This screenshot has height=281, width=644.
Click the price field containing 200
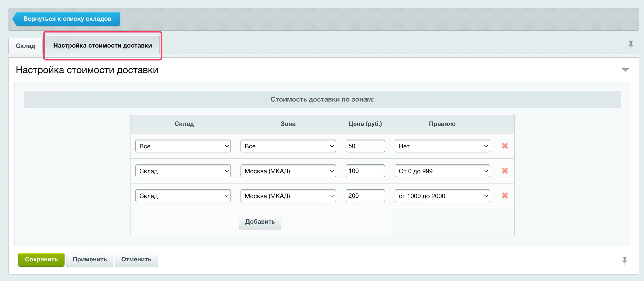click(365, 196)
